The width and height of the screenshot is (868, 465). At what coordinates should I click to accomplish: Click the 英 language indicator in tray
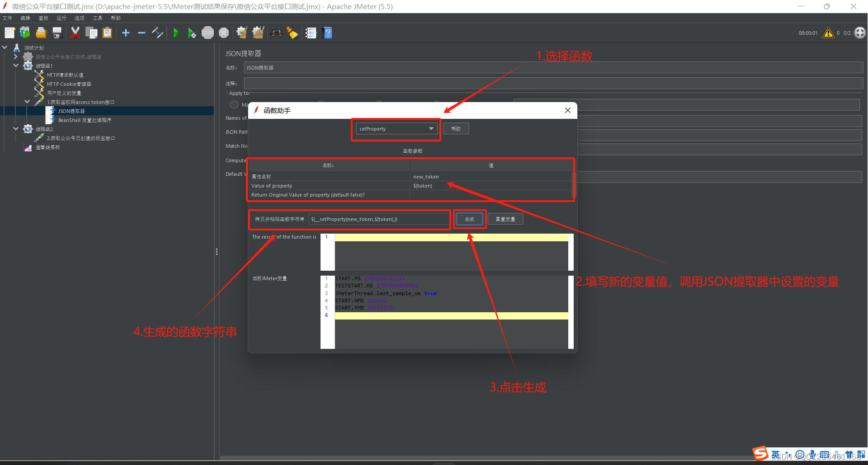click(776, 455)
